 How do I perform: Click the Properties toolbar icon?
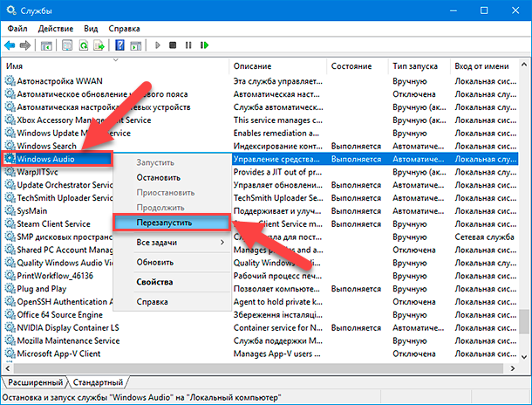[65, 45]
